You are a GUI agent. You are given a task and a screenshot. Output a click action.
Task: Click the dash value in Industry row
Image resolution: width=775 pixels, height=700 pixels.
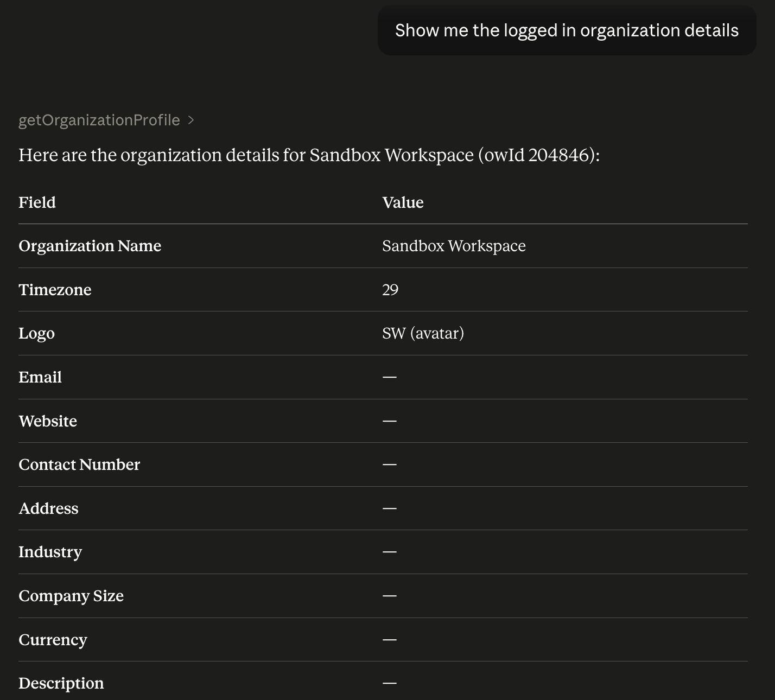tap(390, 552)
